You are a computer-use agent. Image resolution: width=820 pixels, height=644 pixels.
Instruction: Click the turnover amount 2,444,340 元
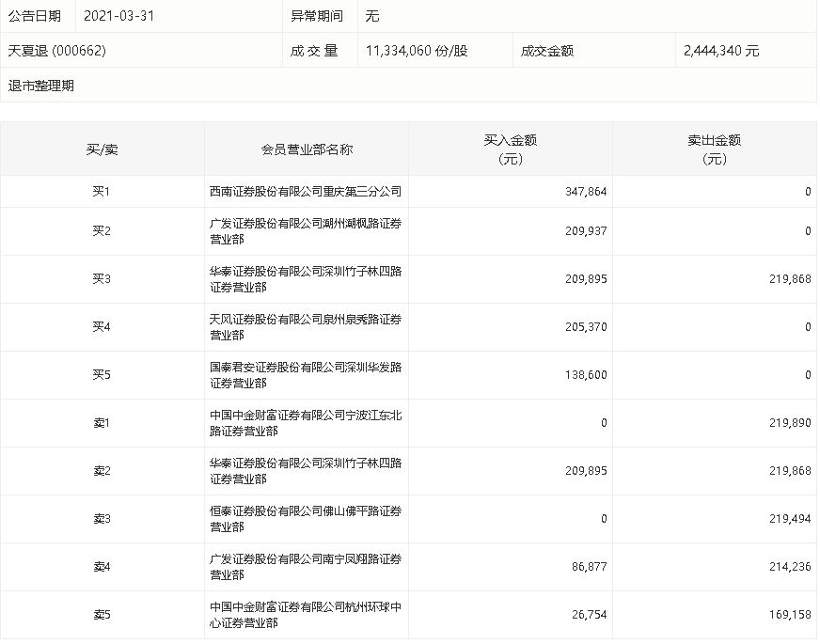click(721, 51)
